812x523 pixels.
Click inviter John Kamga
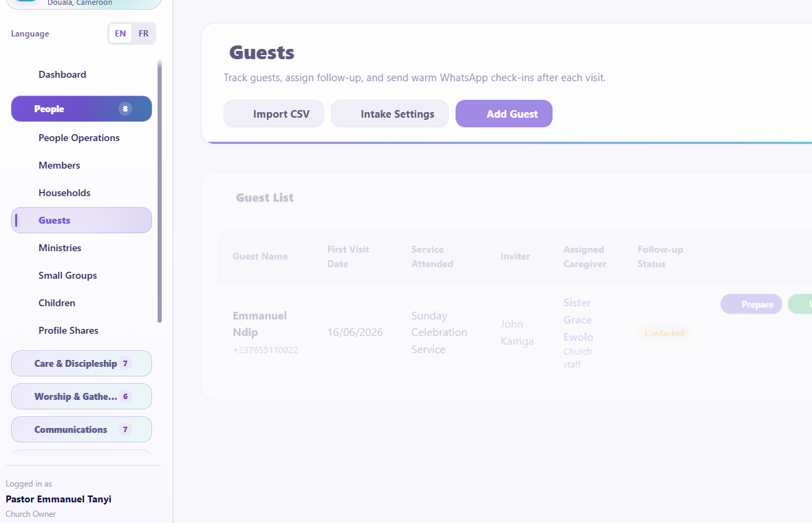click(x=517, y=332)
